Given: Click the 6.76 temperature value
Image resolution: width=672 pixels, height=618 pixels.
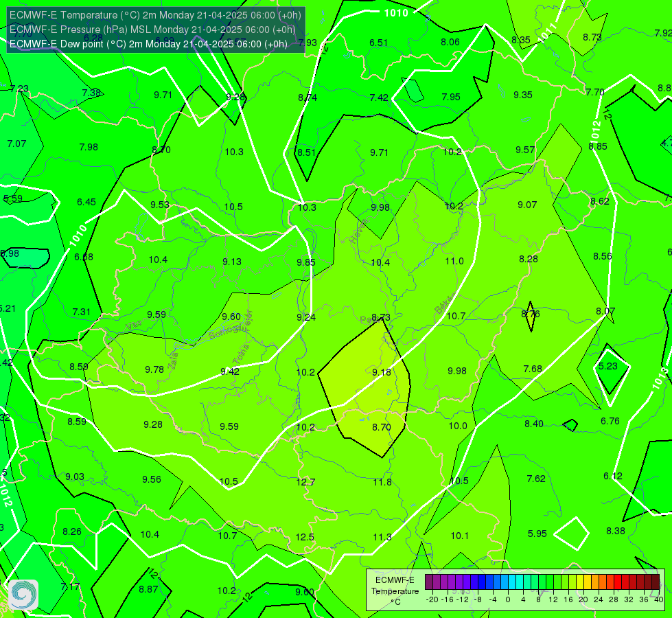Looking at the screenshot, I should (x=610, y=421).
